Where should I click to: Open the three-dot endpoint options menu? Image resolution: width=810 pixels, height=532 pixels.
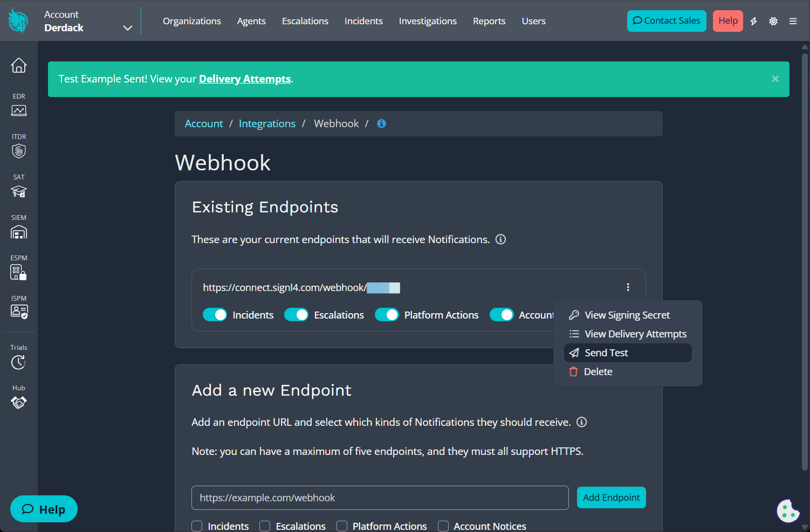pos(628,287)
